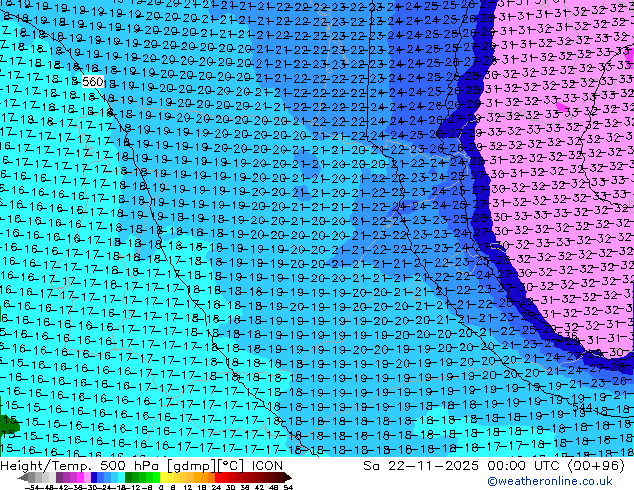Click the '54' legend scale value

pos(288,488)
